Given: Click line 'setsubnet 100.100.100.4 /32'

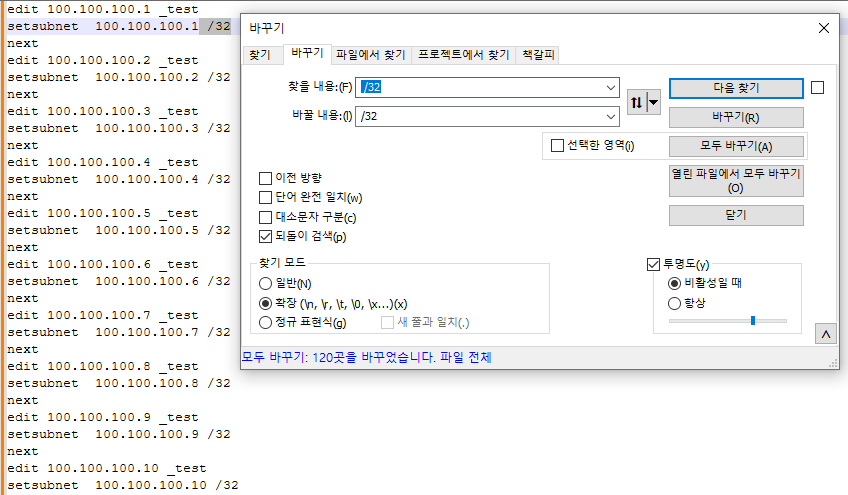Looking at the screenshot, I should [119, 179].
